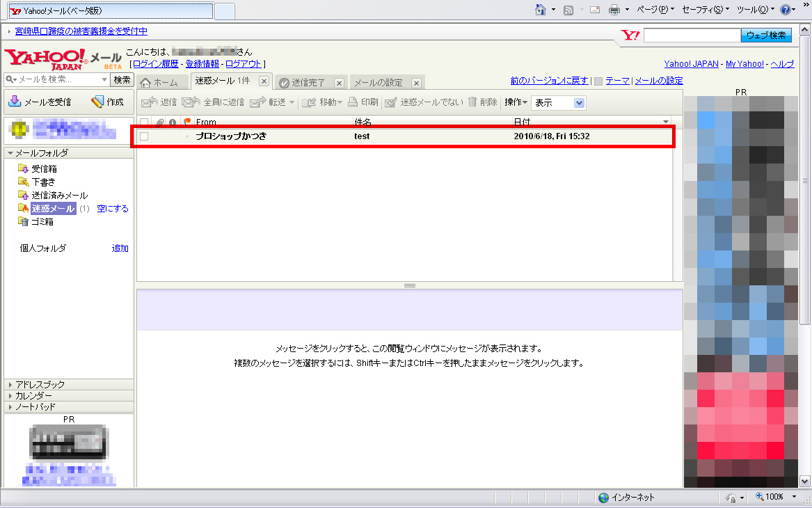Click the Delete (削除) trash icon

(472, 102)
